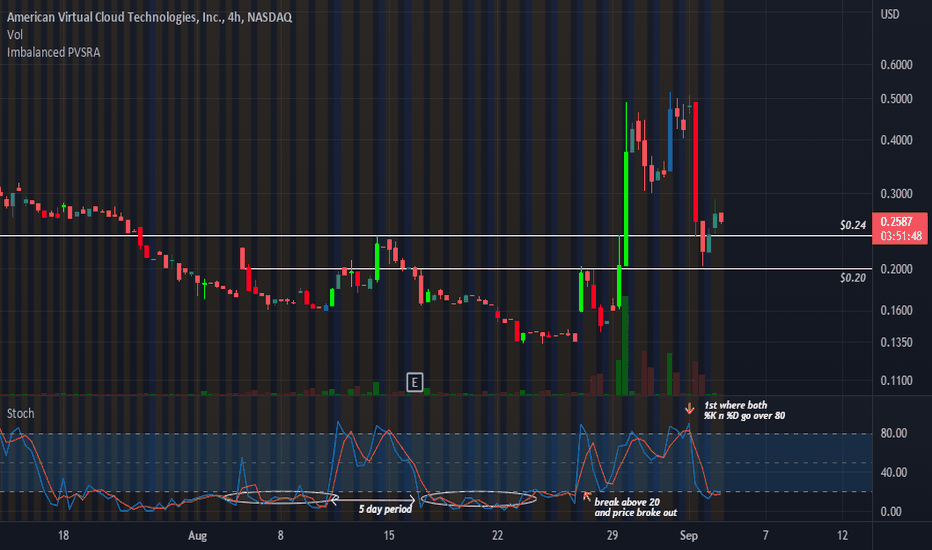
Task: Click the '15' date axis label
Action: point(388,535)
